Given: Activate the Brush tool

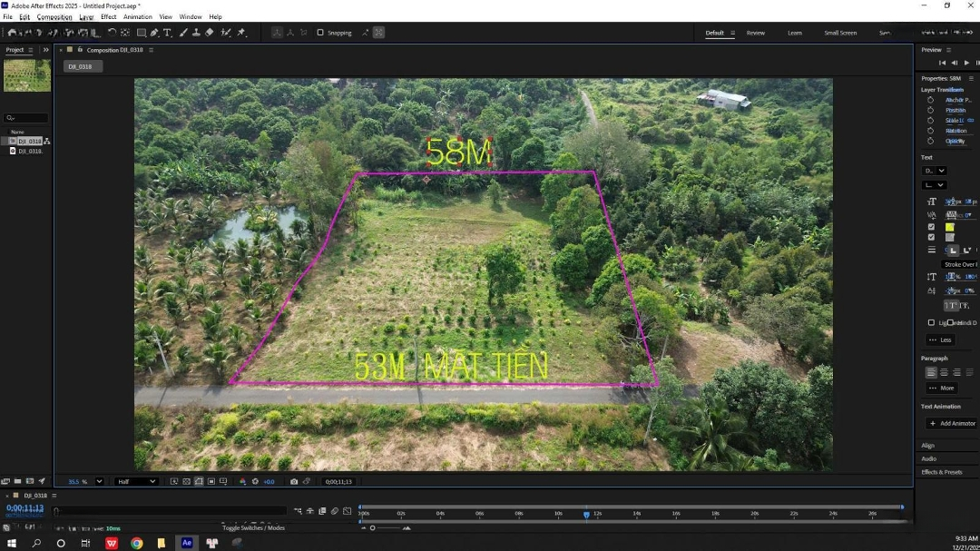Looking at the screenshot, I should [183, 33].
